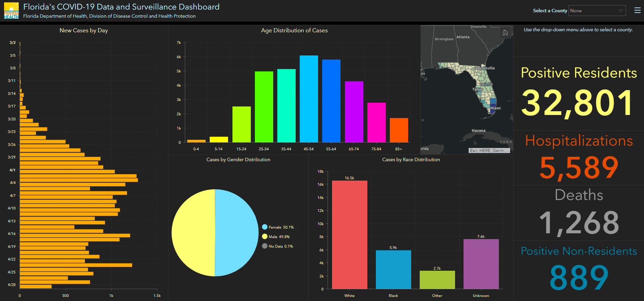Image resolution: width=644 pixels, height=301 pixels.
Task: Click the Hospitalizations 5,589 value
Action: click(x=579, y=167)
